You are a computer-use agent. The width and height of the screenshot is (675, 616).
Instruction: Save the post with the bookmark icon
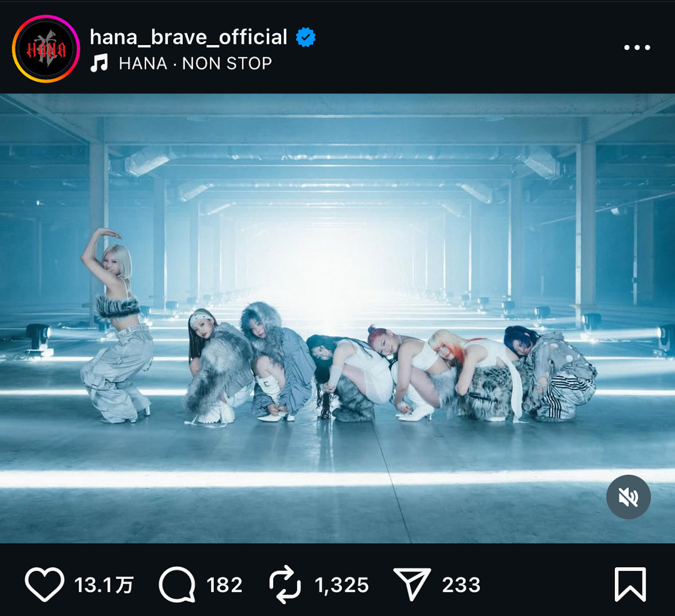(630, 585)
